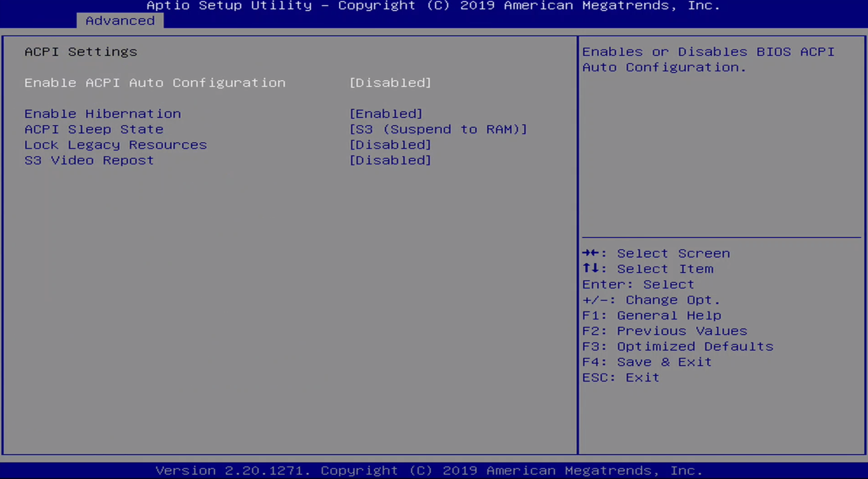Open Enable Hibernation value selector

[x=386, y=113]
